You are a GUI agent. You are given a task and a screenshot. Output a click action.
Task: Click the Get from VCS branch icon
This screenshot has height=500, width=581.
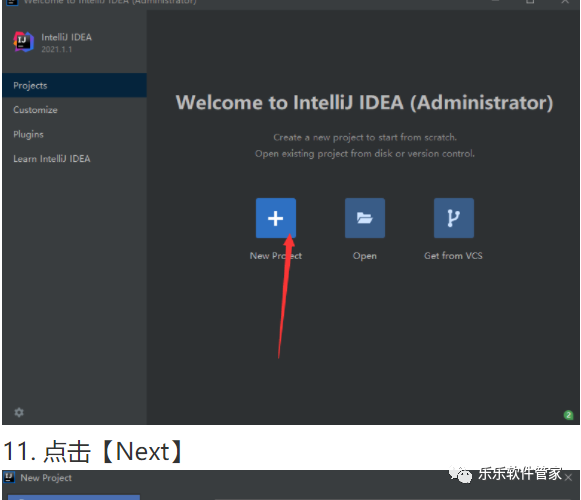454,218
